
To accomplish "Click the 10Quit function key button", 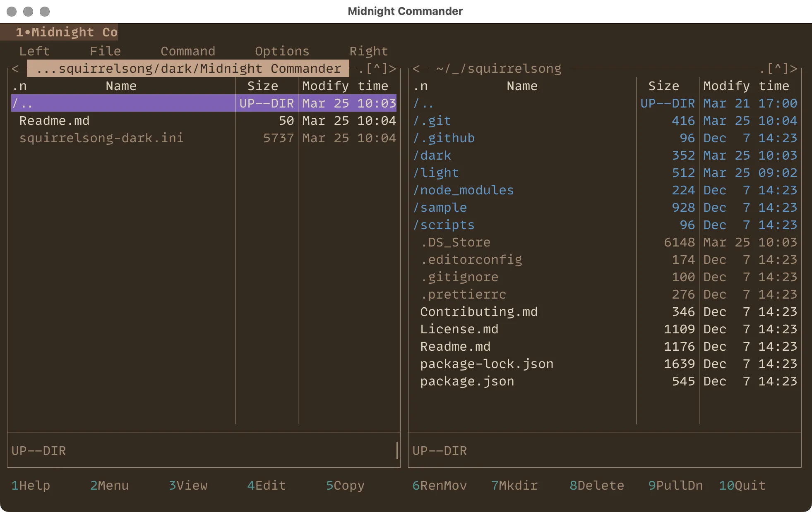I will [742, 486].
